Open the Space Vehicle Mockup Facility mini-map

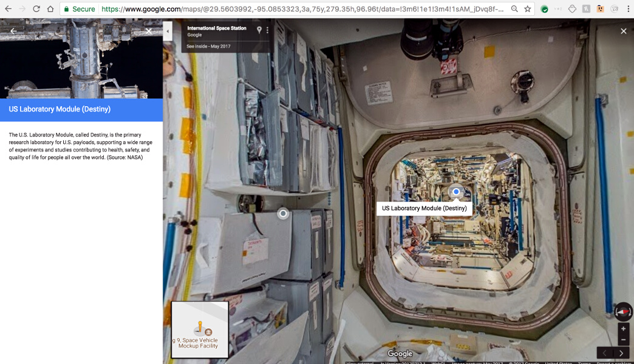199,329
